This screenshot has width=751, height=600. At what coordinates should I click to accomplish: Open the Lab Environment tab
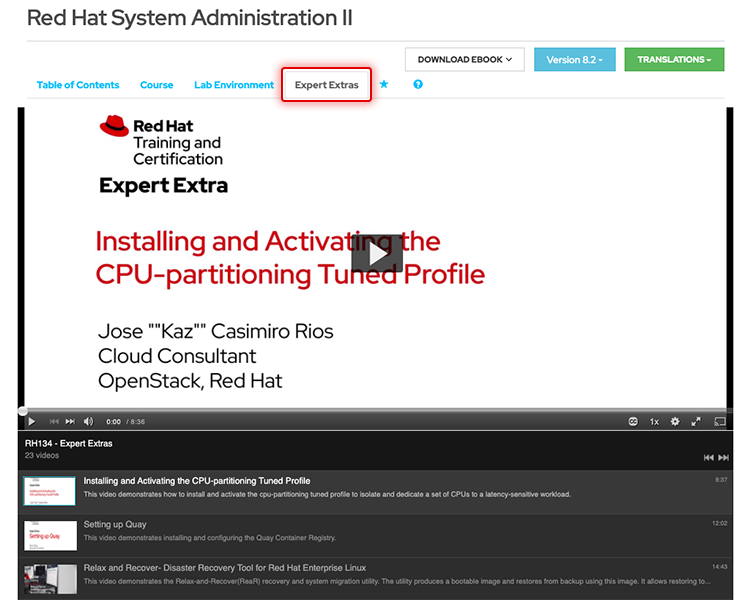pos(234,85)
